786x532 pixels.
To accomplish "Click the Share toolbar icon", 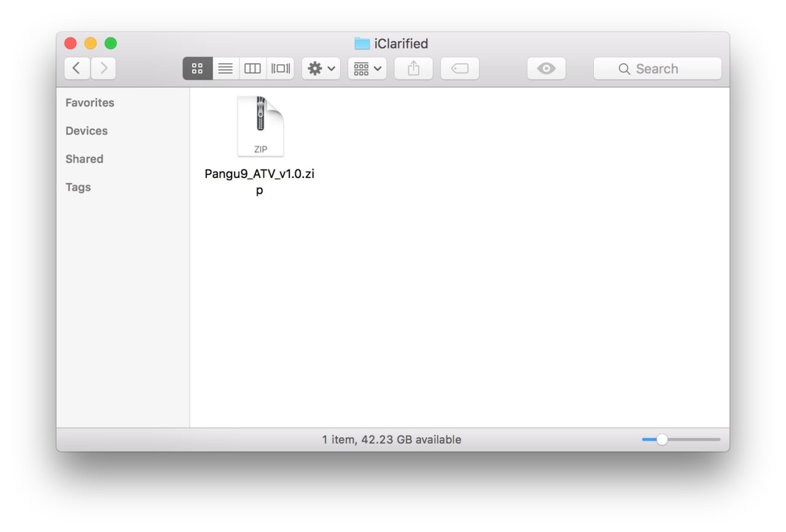I will click(x=413, y=69).
